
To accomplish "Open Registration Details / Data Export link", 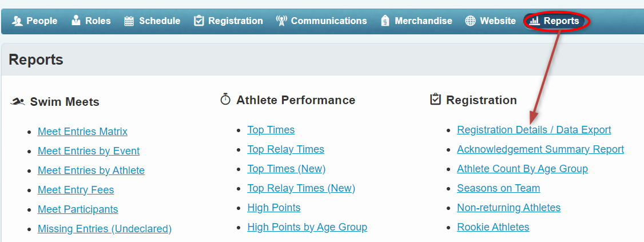I will [534, 130].
